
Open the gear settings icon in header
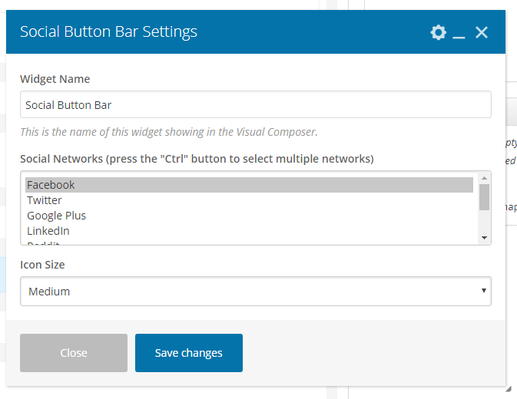[438, 32]
